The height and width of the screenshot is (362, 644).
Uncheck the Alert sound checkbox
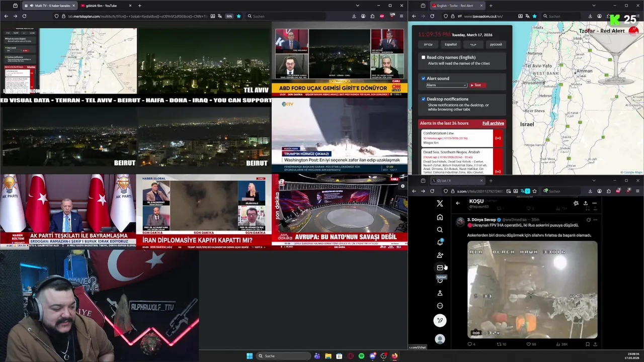[424, 78]
